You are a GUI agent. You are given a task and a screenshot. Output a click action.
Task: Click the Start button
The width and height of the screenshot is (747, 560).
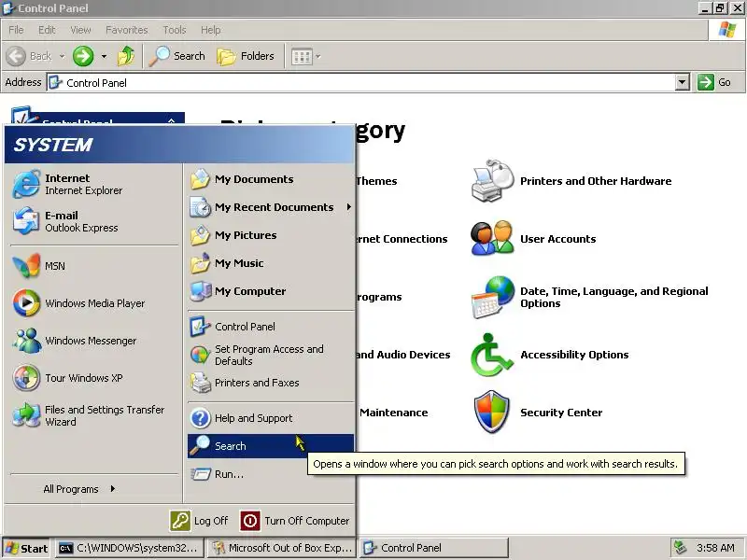27,548
